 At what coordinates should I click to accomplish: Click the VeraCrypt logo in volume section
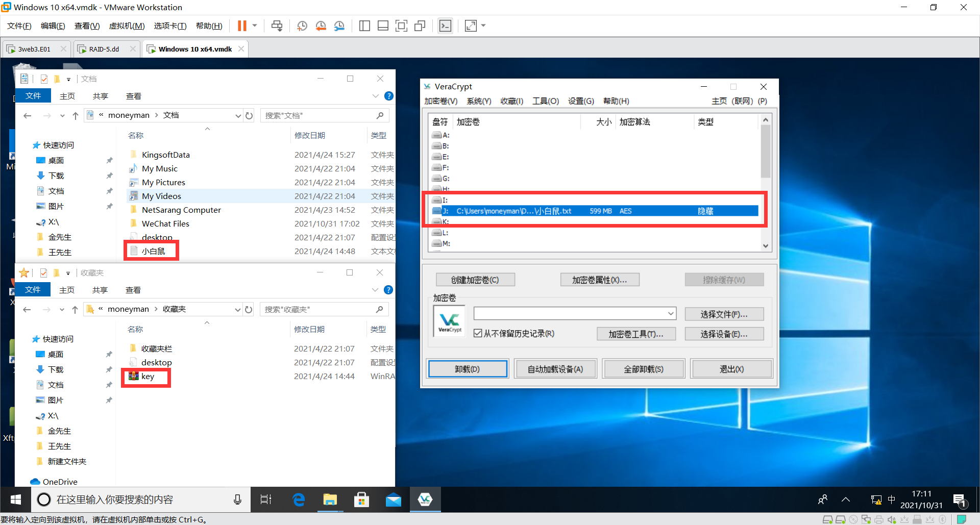tap(449, 321)
